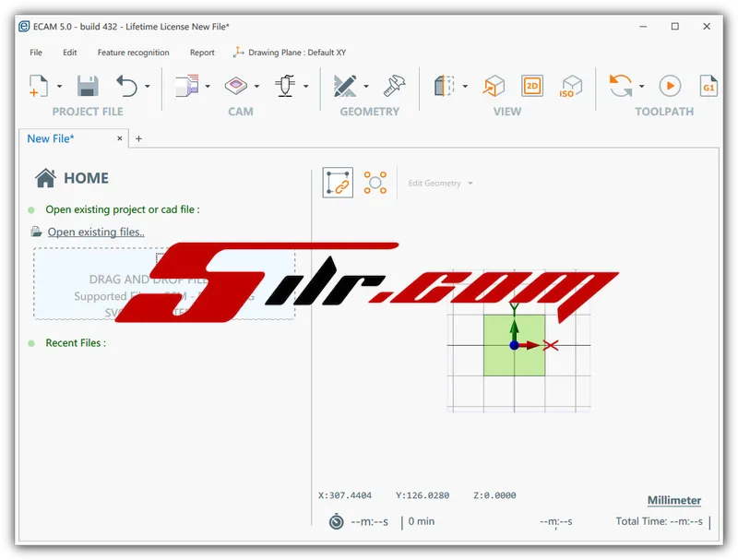This screenshot has width=738, height=560.
Task: Click the HOME heading text
Action: point(86,178)
